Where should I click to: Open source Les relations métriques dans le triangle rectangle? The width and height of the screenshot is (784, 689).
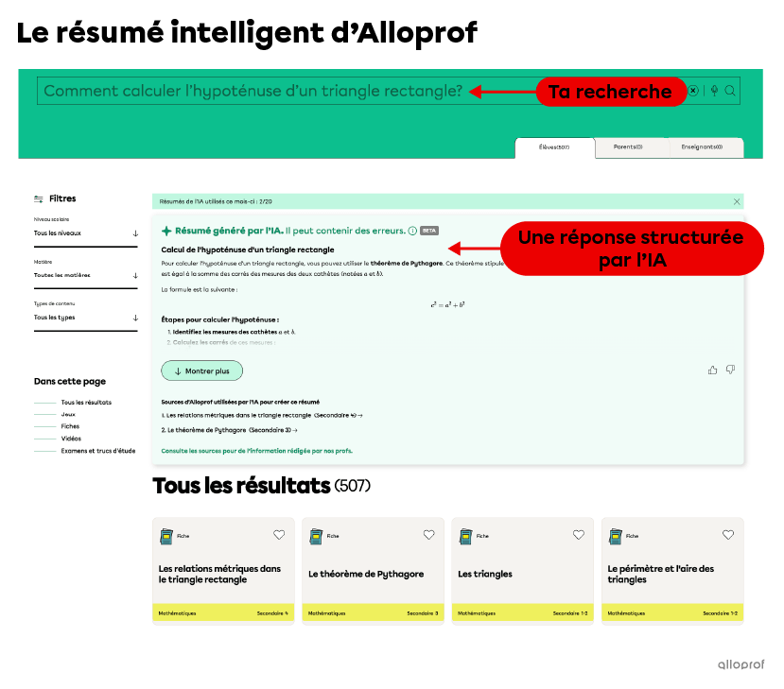(x=262, y=415)
